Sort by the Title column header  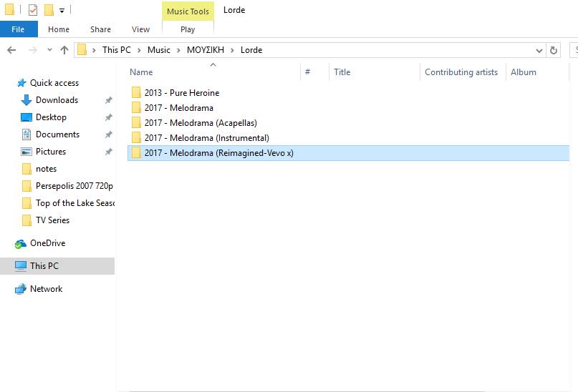(x=375, y=72)
